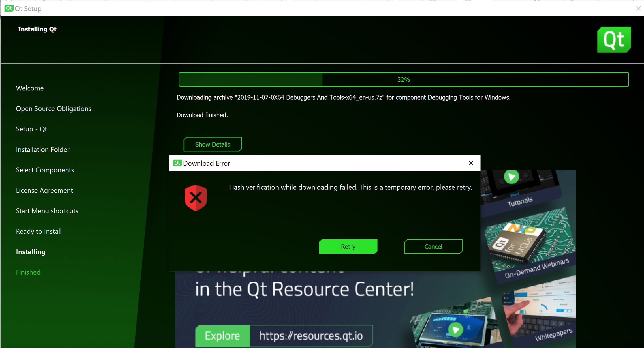Click the play icon on the device screen
Image resolution: width=644 pixels, height=348 pixels.
456,330
